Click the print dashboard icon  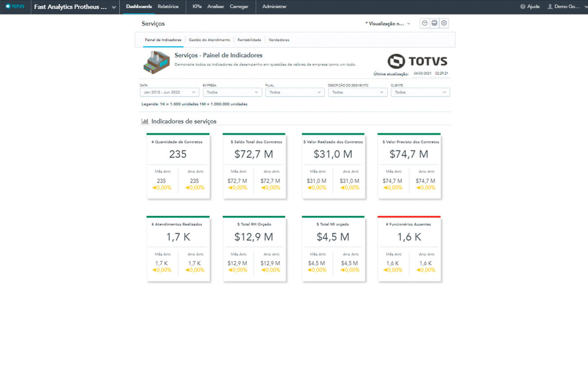pyautogui.click(x=434, y=23)
